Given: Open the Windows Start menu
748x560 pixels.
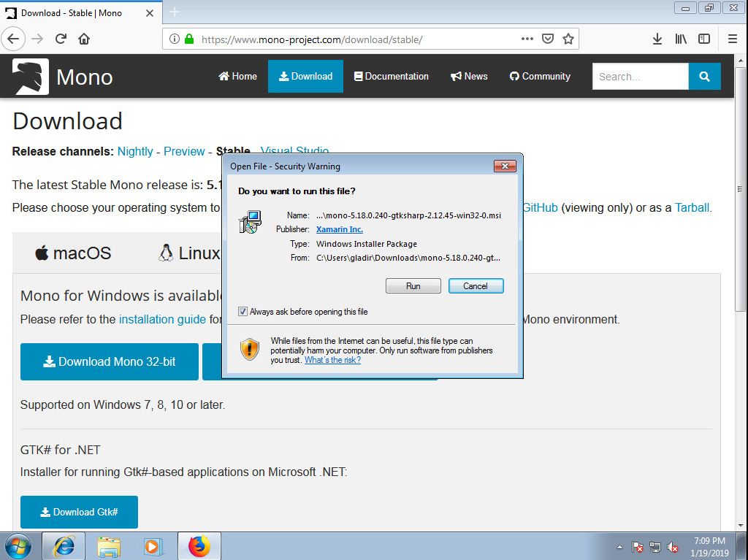Looking at the screenshot, I should [18, 546].
